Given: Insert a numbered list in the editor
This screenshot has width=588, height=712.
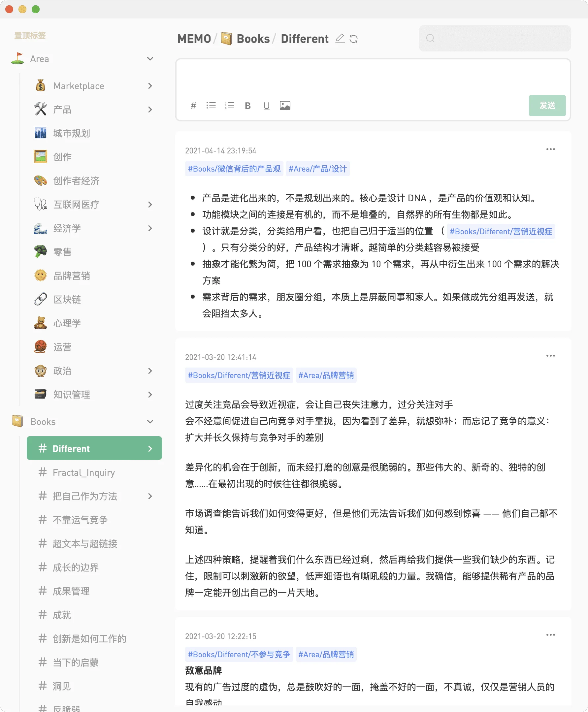Looking at the screenshot, I should pos(229,106).
